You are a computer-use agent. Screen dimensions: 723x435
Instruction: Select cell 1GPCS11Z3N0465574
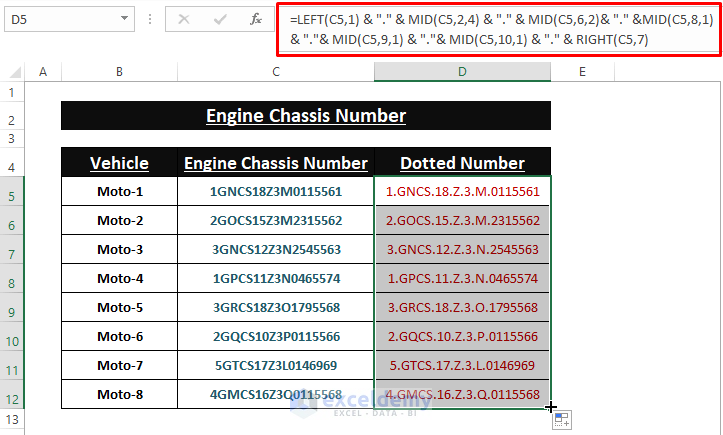[276, 279]
